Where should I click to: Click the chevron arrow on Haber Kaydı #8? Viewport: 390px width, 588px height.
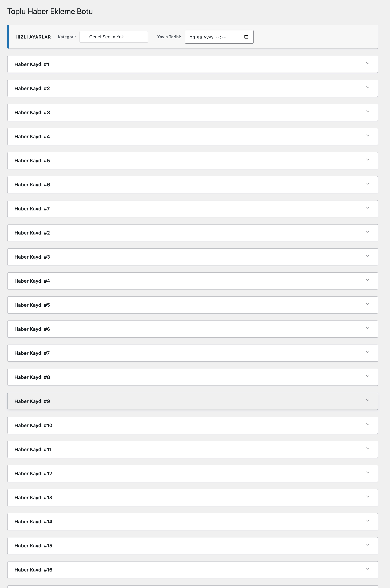pyautogui.click(x=367, y=376)
